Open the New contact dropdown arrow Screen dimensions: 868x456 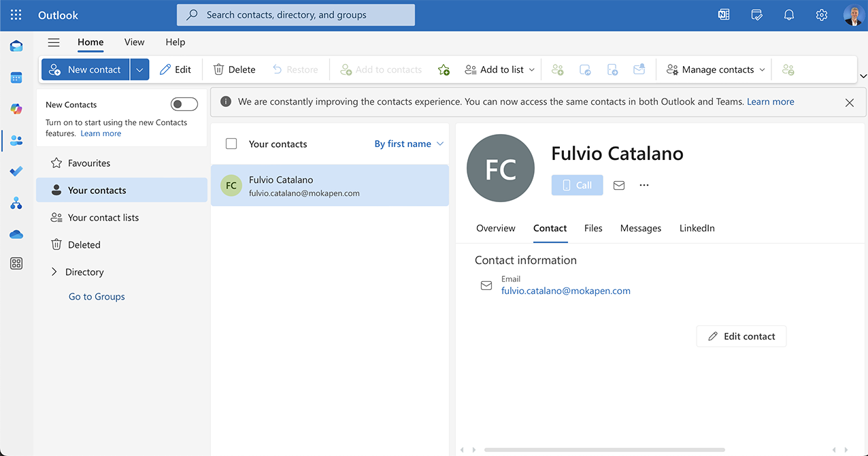[139, 69]
